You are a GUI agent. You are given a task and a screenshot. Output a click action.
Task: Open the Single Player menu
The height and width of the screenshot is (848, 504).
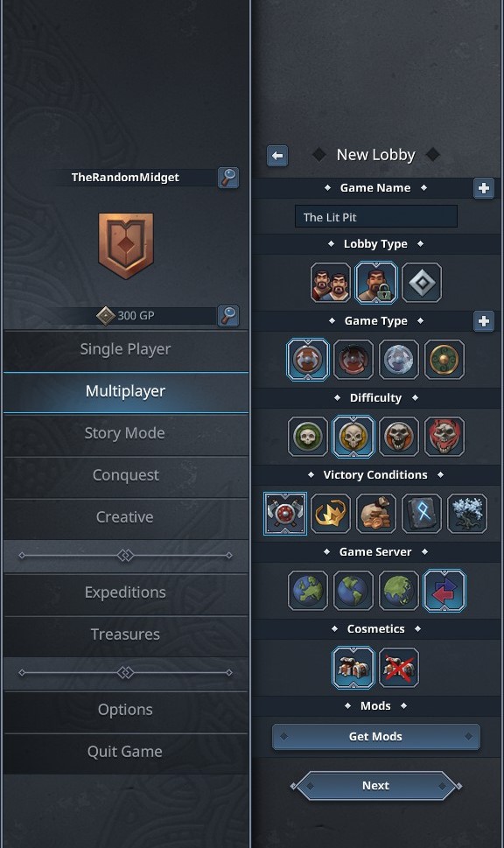click(125, 349)
